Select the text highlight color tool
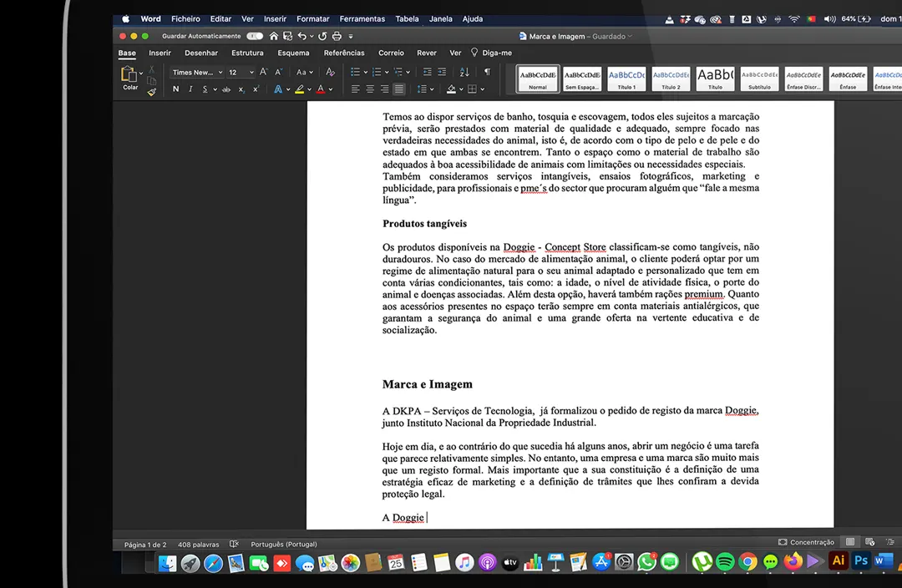The image size is (902, 588). pyautogui.click(x=298, y=89)
